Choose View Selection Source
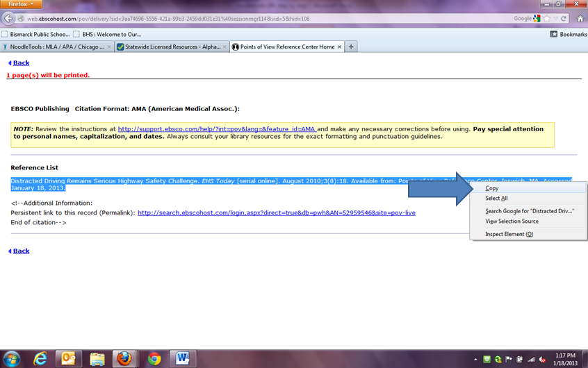The width and height of the screenshot is (588, 368). pos(528,221)
